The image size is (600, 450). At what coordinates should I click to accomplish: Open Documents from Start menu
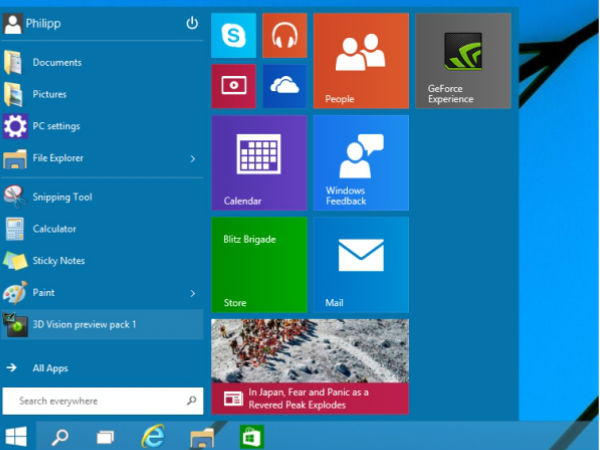point(56,62)
